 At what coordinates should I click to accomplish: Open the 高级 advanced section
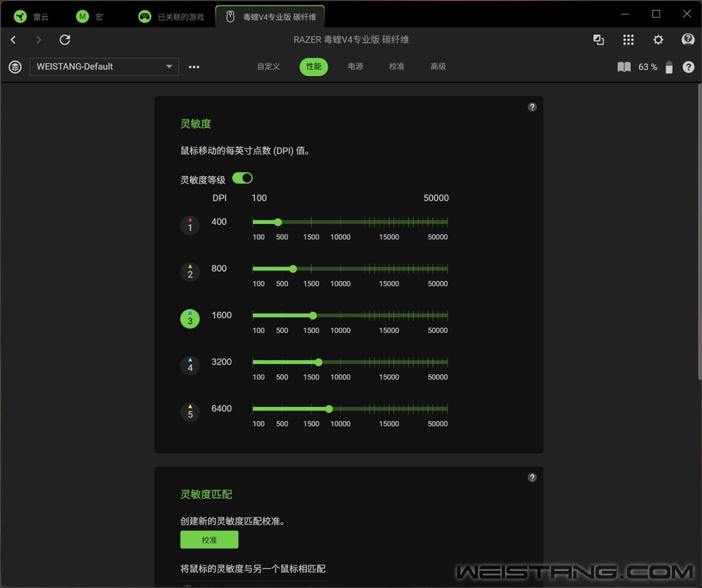point(438,66)
